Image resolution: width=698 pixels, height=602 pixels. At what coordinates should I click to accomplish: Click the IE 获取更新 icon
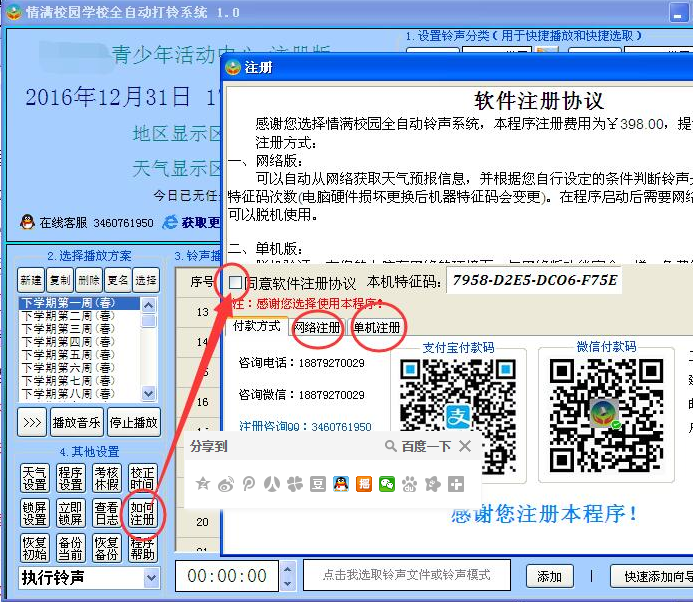click(x=170, y=222)
